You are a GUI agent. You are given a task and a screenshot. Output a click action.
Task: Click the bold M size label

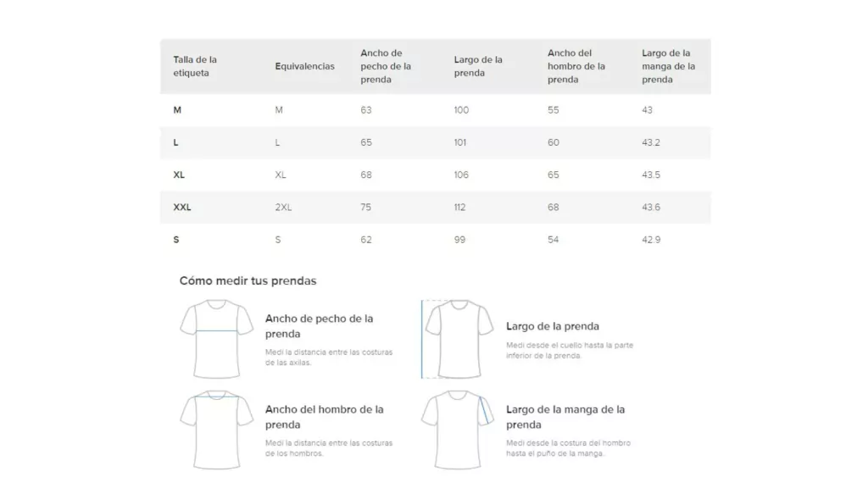tap(177, 110)
